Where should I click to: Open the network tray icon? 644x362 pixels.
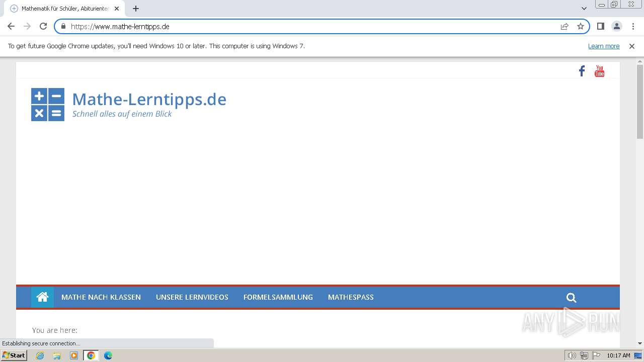pos(584,355)
